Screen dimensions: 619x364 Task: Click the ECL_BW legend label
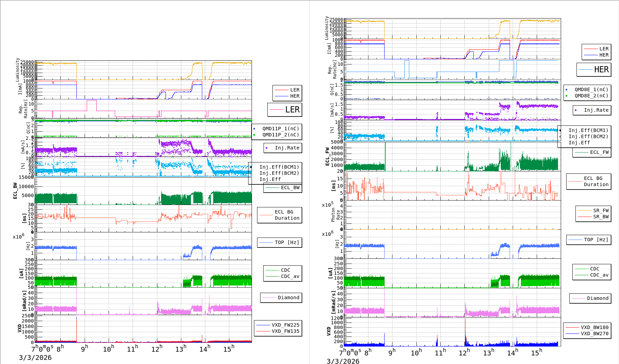coord(290,187)
